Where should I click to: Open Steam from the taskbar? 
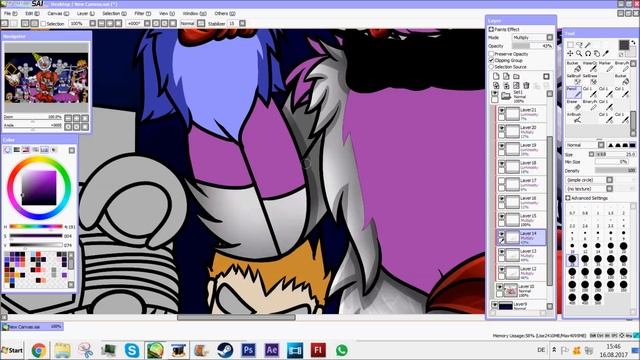coord(225,350)
